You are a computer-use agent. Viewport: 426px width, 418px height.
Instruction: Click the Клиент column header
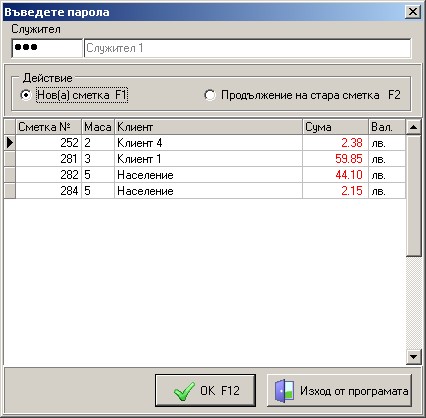coord(209,127)
